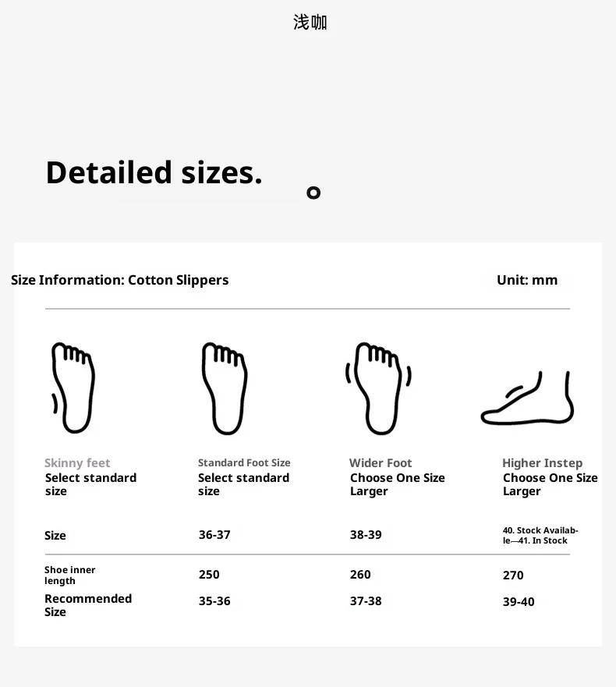Click 'Choose One Size Larger' under Wider Foot
Viewport: 616px width, 687px height.
[x=398, y=484]
